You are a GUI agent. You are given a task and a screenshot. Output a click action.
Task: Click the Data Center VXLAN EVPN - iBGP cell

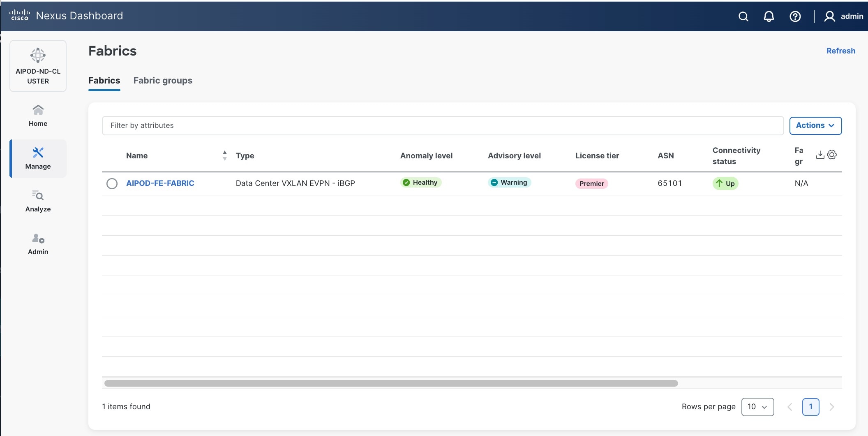coord(295,183)
